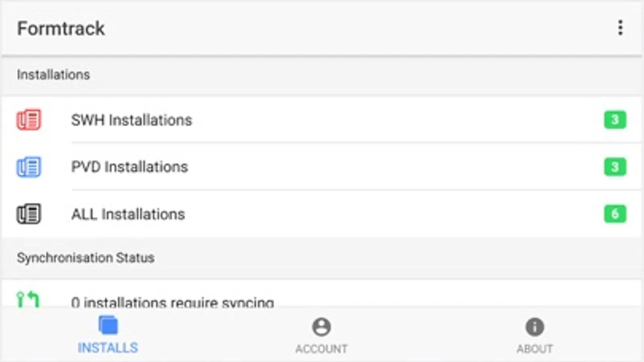Click the red SWH Installations icon

click(x=29, y=119)
